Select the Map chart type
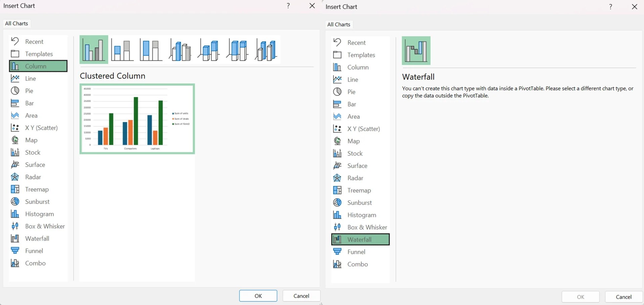This screenshot has width=644, height=305. [31, 140]
